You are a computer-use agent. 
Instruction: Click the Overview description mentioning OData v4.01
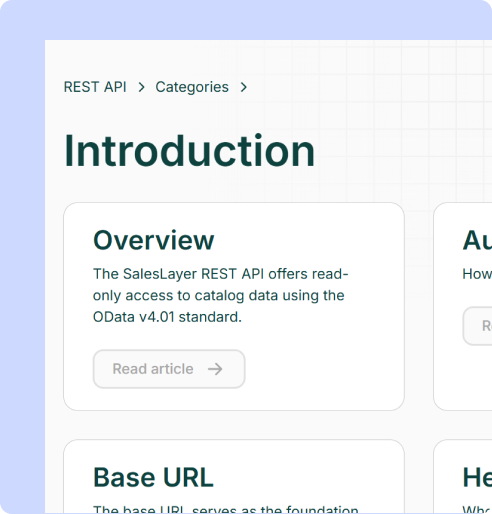tap(220, 296)
